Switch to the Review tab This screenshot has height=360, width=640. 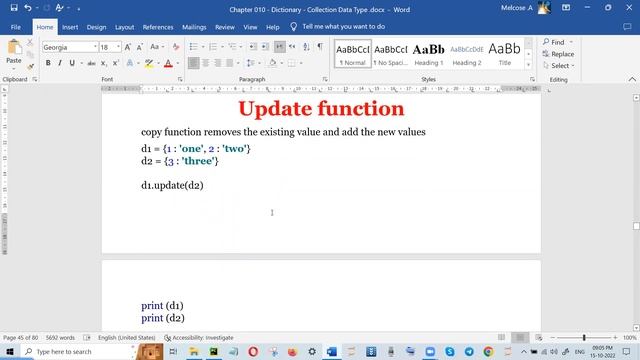coord(225,27)
